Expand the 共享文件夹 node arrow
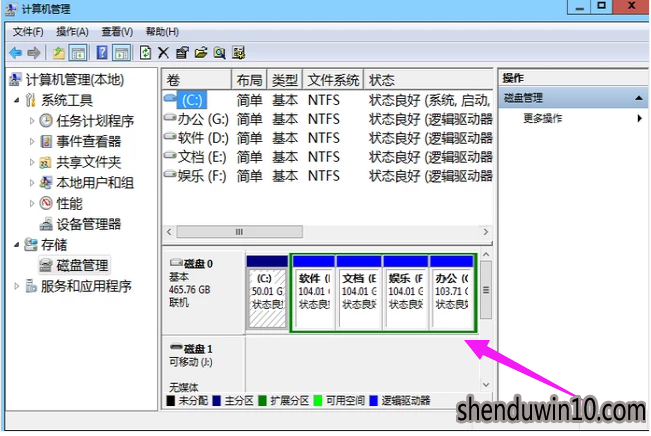 tap(32, 162)
